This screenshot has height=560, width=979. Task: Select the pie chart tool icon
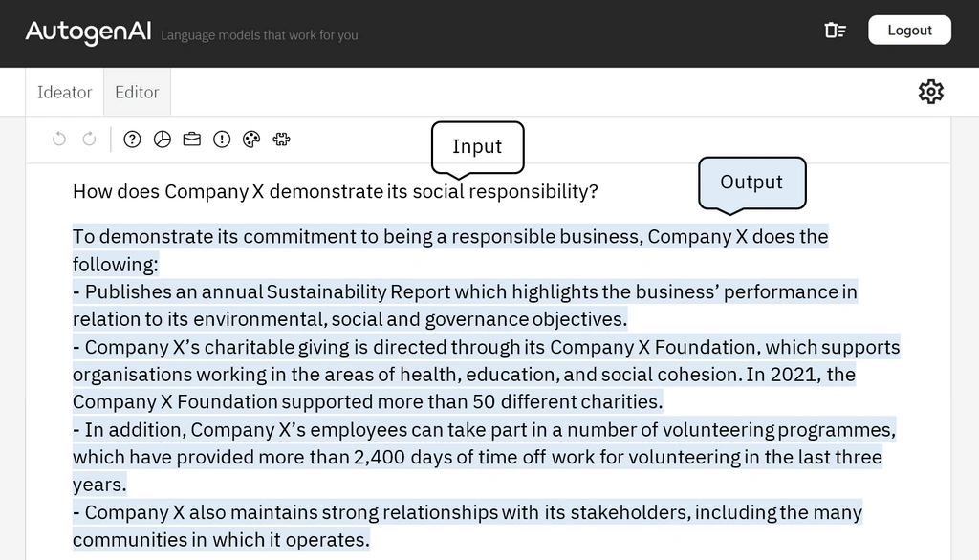[x=162, y=140]
